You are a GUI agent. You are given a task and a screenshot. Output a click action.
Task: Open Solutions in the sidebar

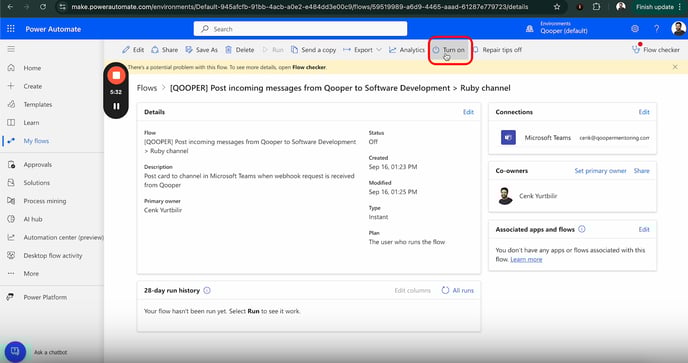click(x=36, y=183)
